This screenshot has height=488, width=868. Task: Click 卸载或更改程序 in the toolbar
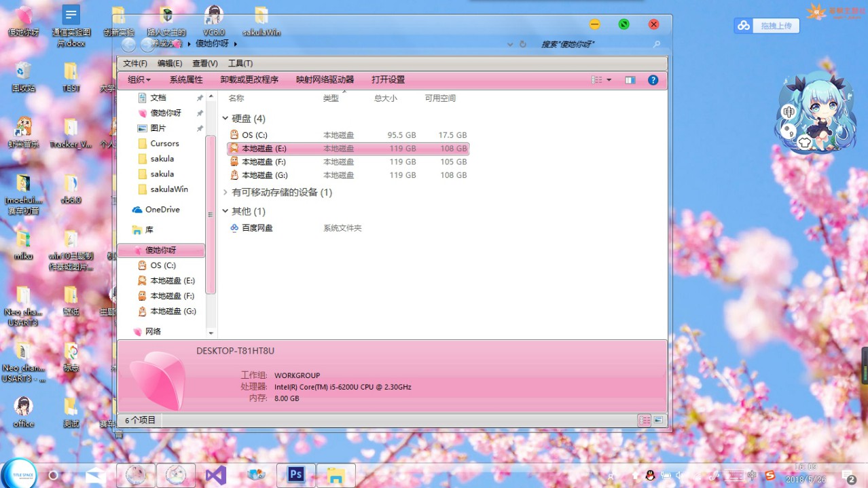tap(249, 80)
